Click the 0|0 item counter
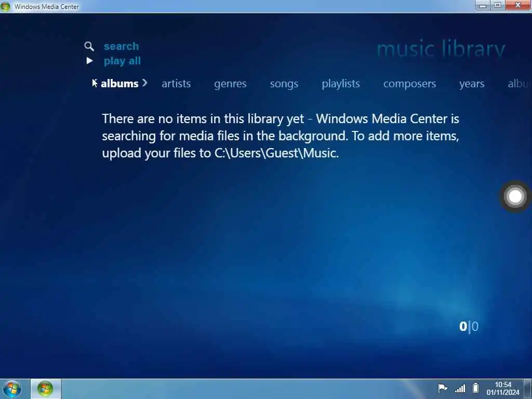 pyautogui.click(x=469, y=326)
